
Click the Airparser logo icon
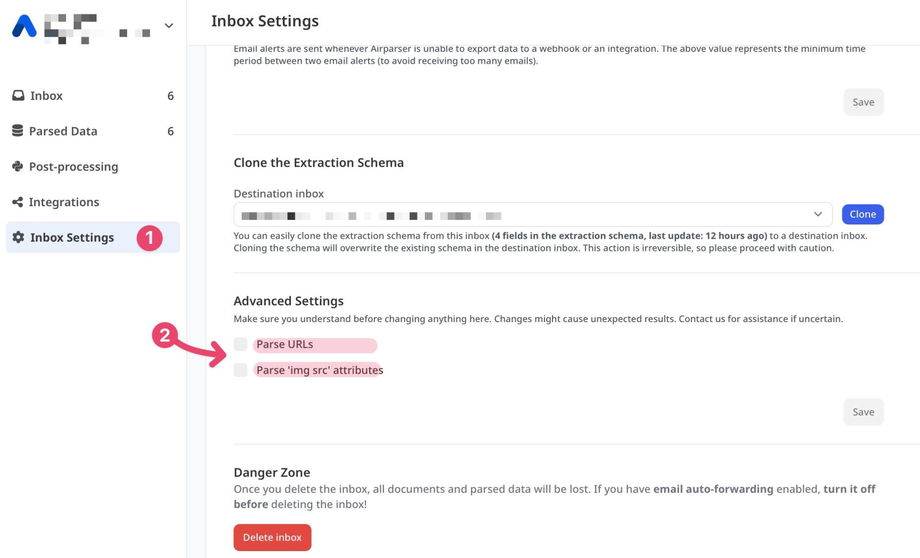24,26
